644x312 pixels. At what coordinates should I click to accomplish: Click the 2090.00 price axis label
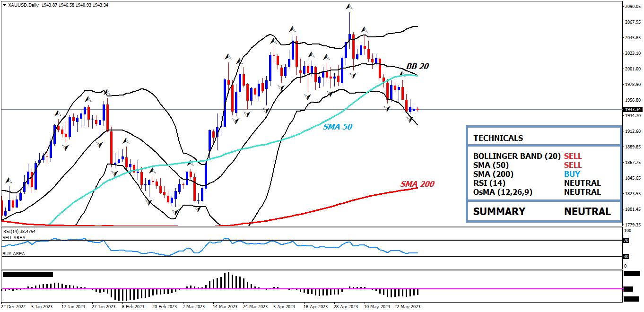pyautogui.click(x=632, y=7)
